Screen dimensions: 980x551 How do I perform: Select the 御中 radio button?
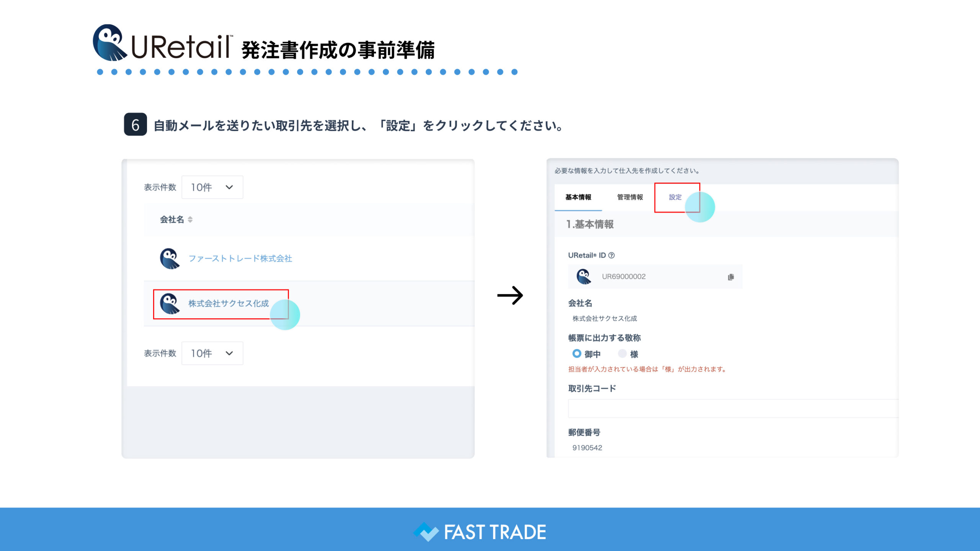pos(577,354)
